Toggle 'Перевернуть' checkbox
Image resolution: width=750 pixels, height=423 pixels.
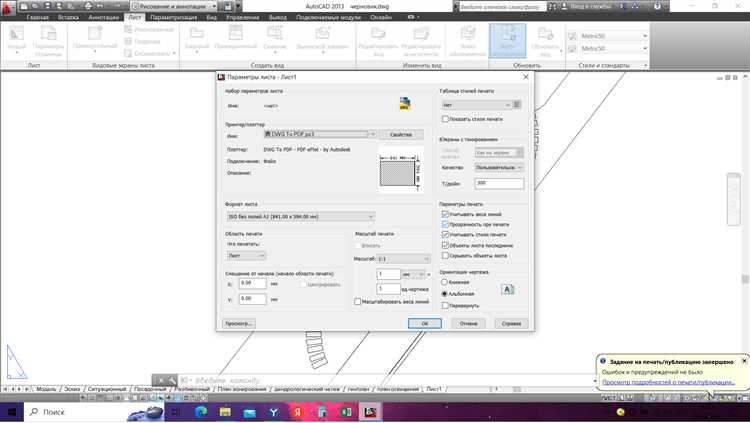pos(445,305)
